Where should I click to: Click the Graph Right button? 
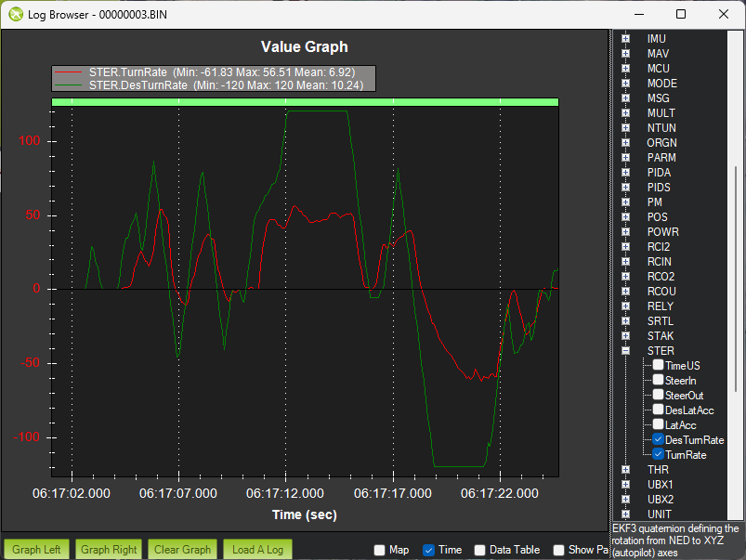pos(109,550)
